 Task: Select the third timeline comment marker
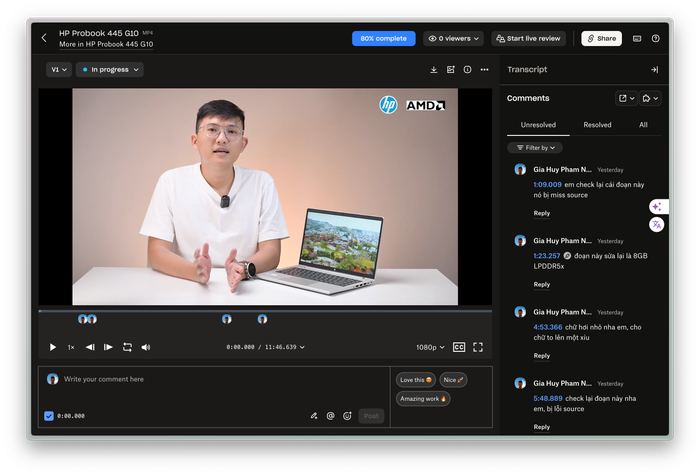227,319
